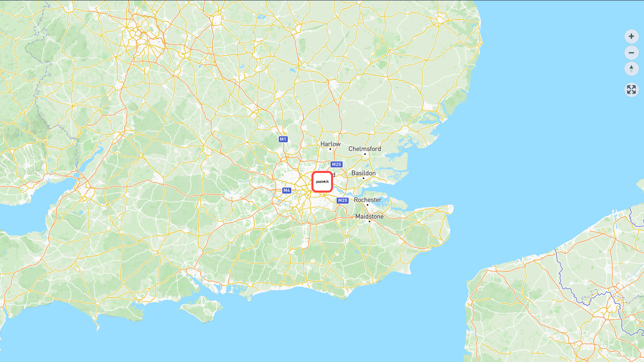Click the M25 shield near Harlow
Screen dimensions: 644x362
click(x=337, y=164)
